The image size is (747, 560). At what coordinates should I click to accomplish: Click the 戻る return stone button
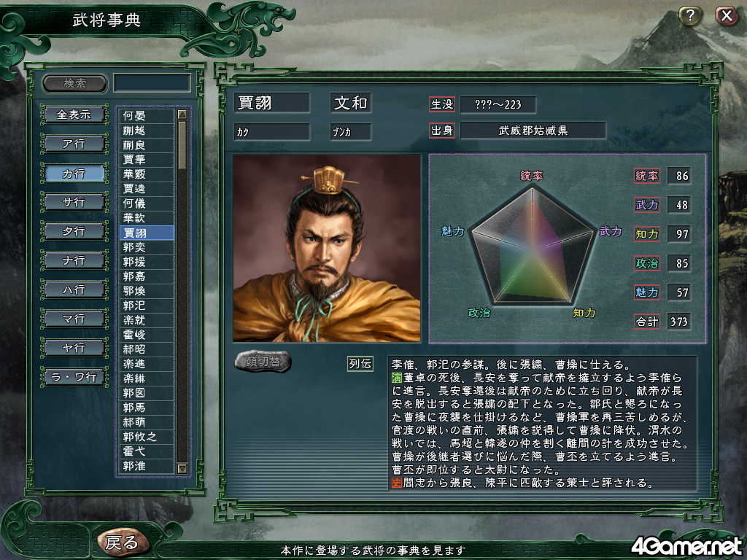click(x=122, y=542)
